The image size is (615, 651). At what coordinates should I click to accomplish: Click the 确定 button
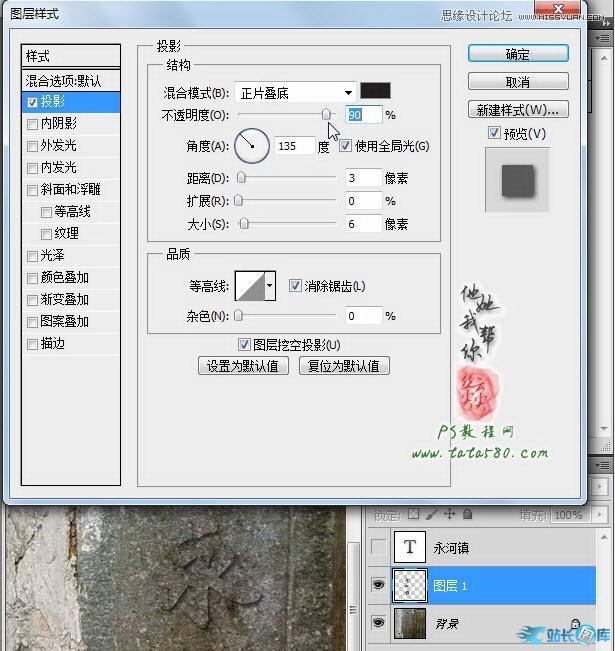tap(518, 54)
